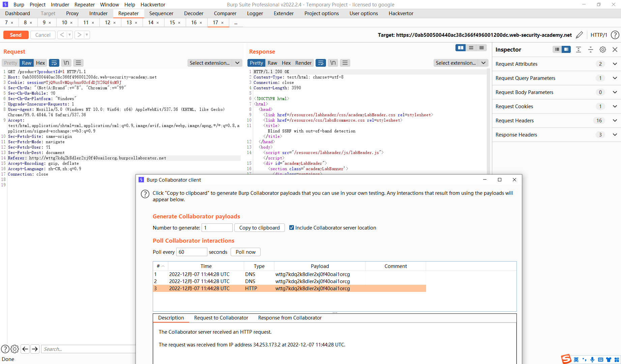Switch to the Decoder tab
The image size is (621, 364).
point(194,13)
